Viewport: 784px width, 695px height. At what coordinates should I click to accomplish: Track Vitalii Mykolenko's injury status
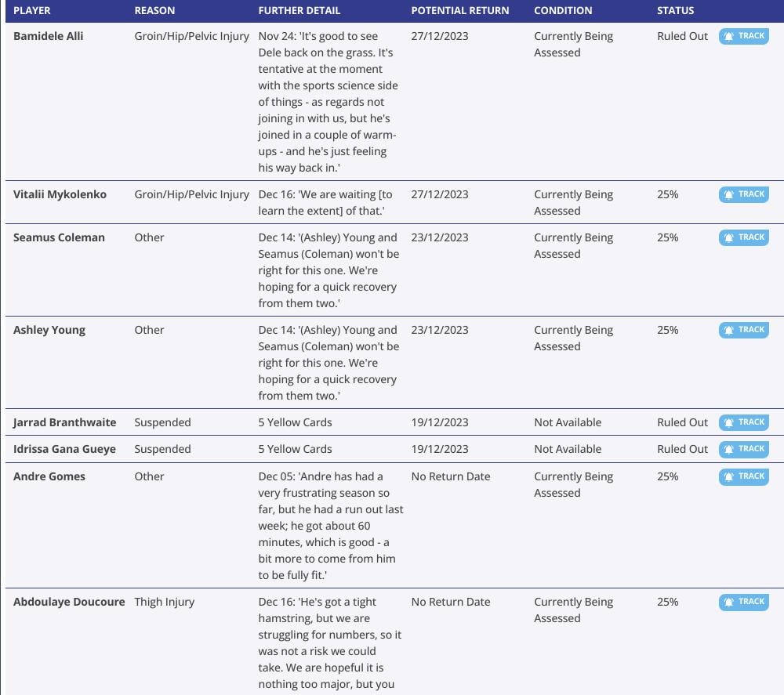(x=743, y=194)
